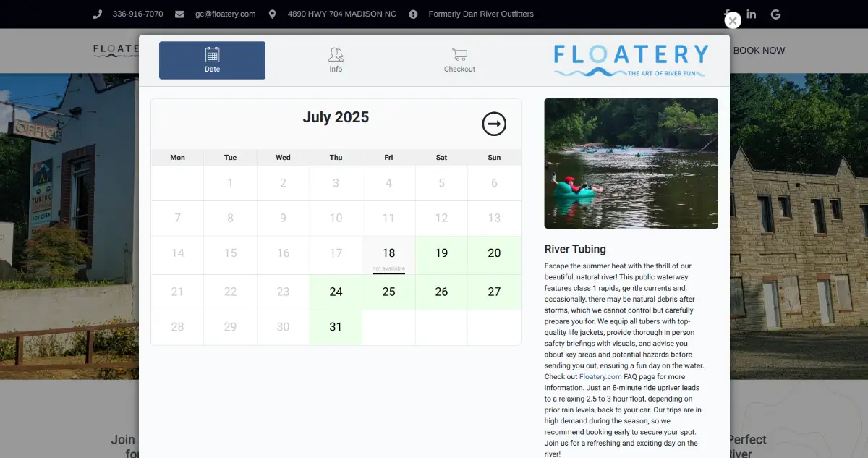The height and width of the screenshot is (458, 868).
Task: Click the BOOK NOW button
Action: click(759, 51)
